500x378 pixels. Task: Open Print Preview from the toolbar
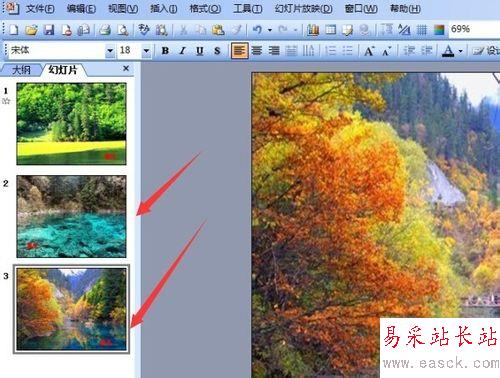(x=123, y=30)
